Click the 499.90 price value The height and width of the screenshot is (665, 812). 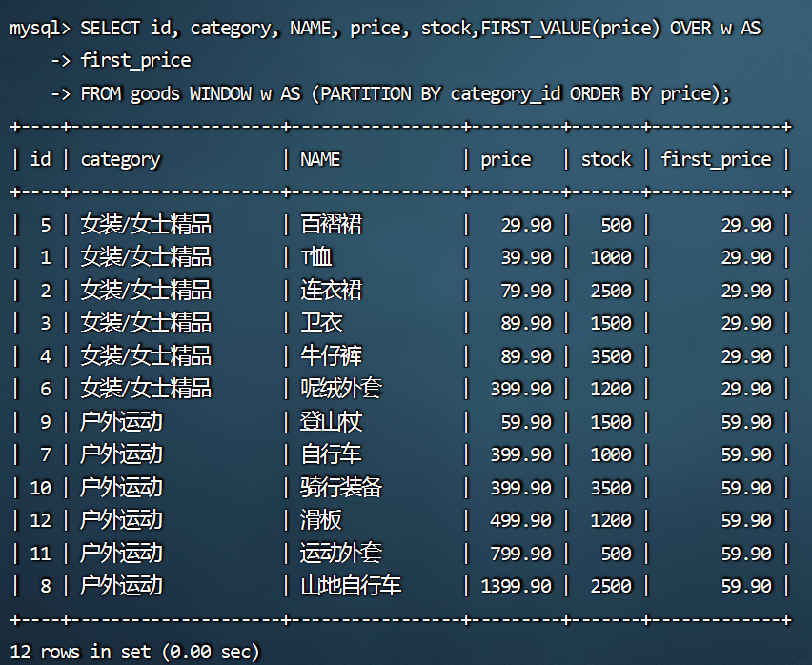(x=521, y=520)
